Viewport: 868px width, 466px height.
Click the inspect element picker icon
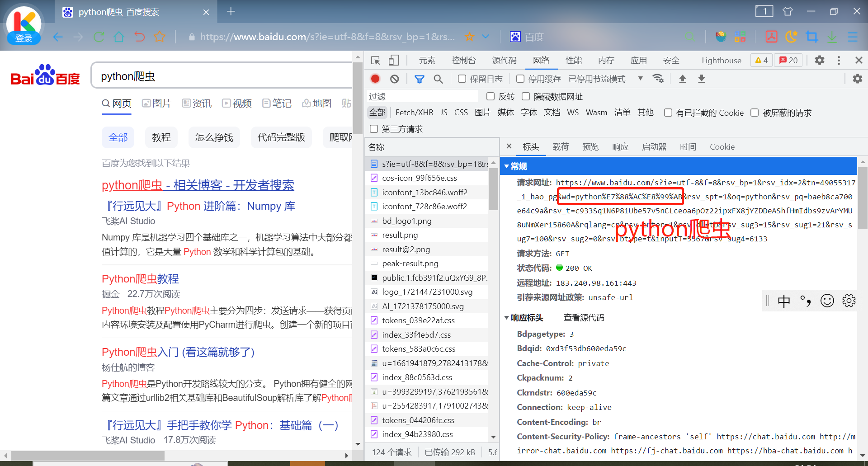(375, 61)
